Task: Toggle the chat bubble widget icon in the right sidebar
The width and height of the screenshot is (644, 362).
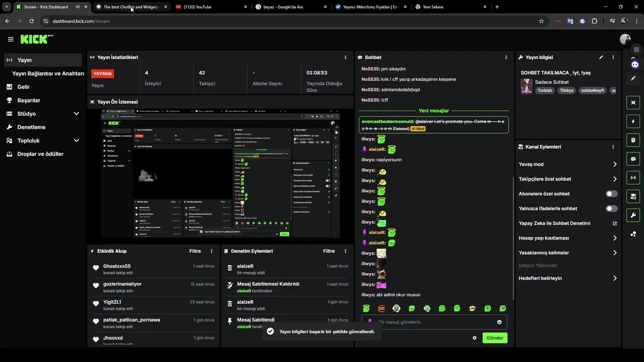Action: point(633,159)
